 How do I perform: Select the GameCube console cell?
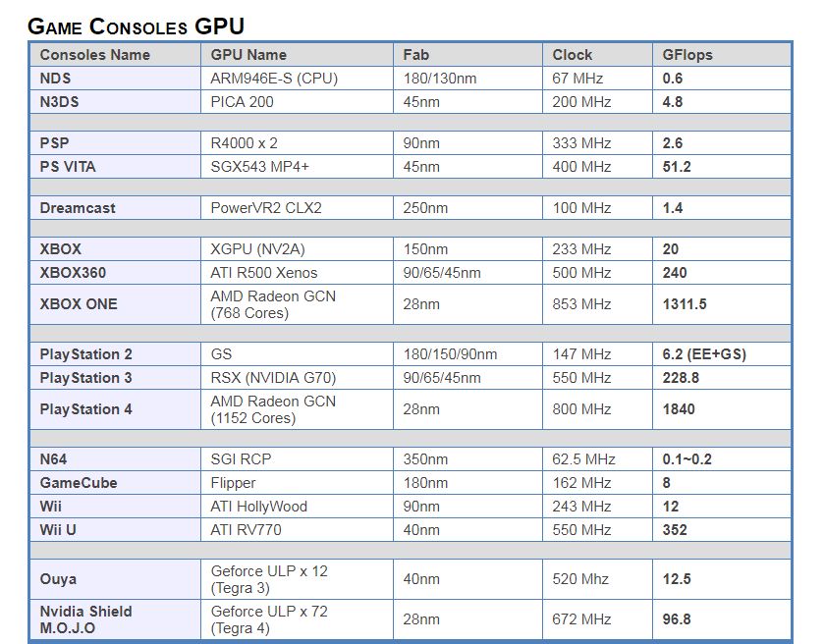(x=78, y=483)
